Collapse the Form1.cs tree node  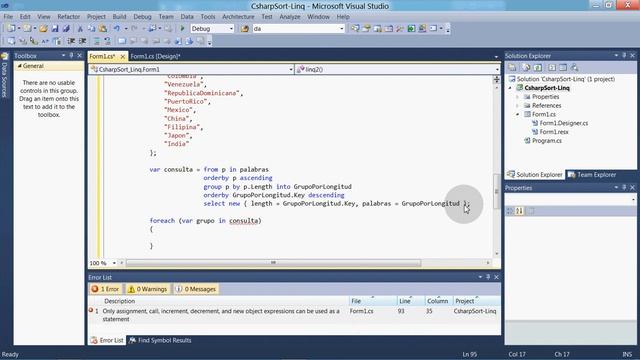pos(518,115)
